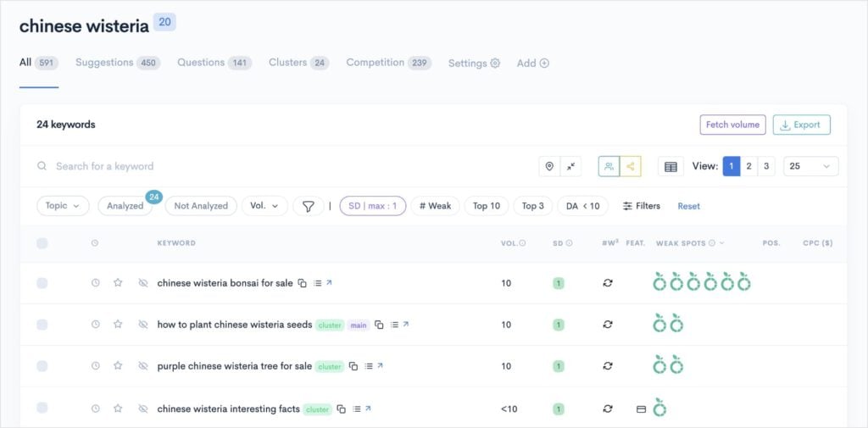The width and height of the screenshot is (868, 428).
Task: Toggle the Analyzed filter chip
Action: 125,206
